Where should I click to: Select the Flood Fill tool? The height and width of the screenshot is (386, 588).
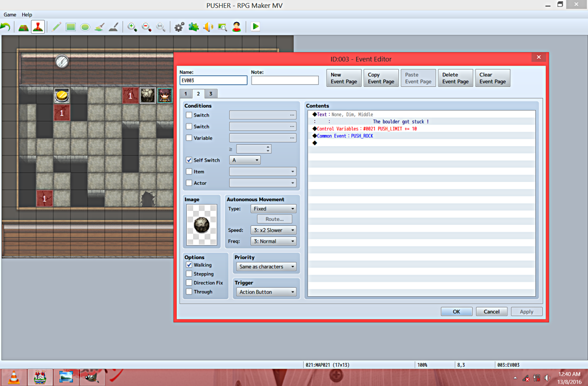coord(99,27)
